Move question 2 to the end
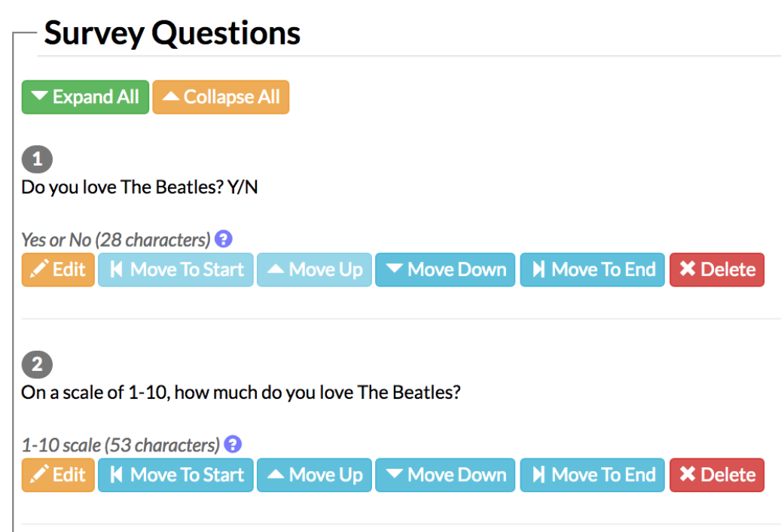781x532 pixels. point(592,475)
